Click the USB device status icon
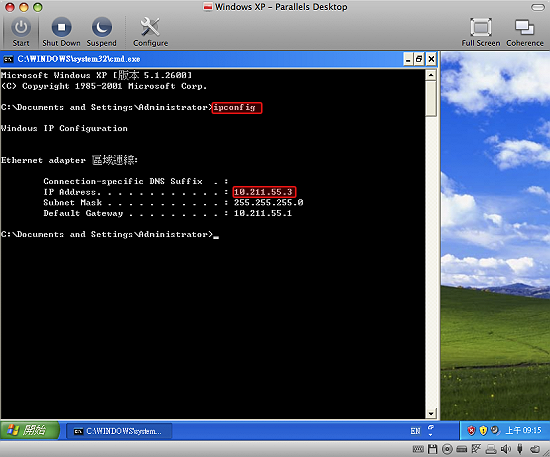Screen dimensions: 550x457 click(520, 449)
